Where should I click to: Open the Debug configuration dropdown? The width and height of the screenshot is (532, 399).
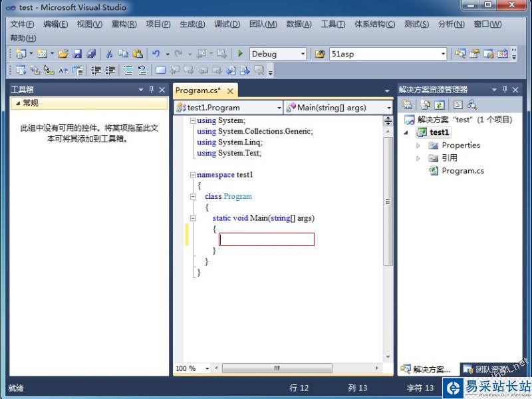point(303,54)
